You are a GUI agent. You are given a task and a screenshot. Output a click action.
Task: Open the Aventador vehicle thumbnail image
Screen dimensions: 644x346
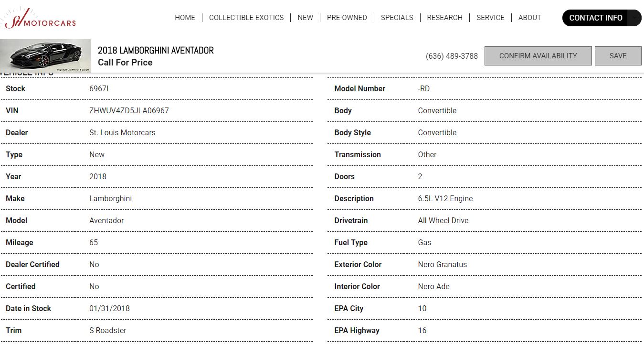coord(45,55)
